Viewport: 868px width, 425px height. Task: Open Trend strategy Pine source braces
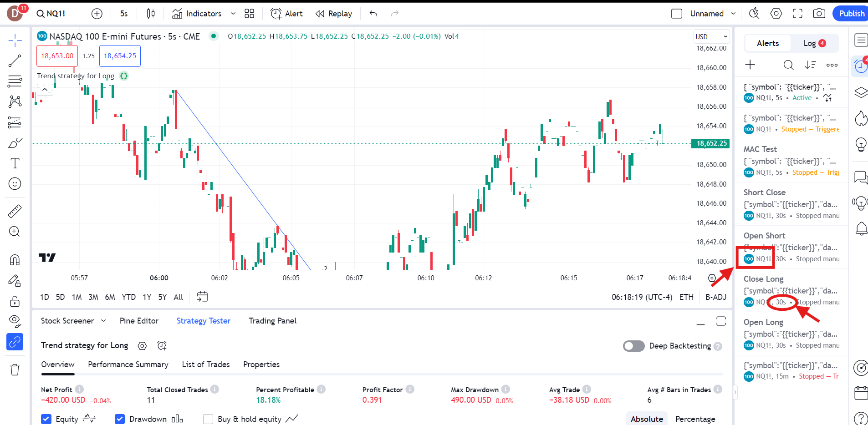click(x=124, y=76)
